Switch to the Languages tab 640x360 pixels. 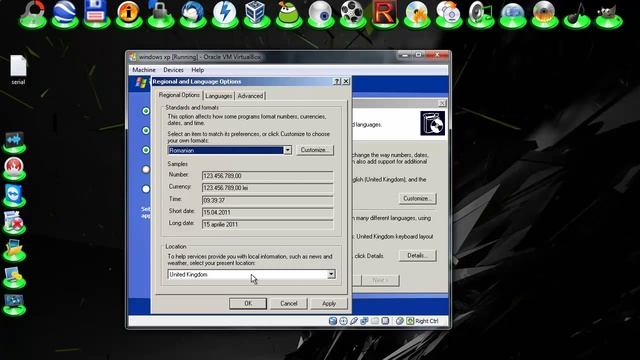[x=219, y=96]
